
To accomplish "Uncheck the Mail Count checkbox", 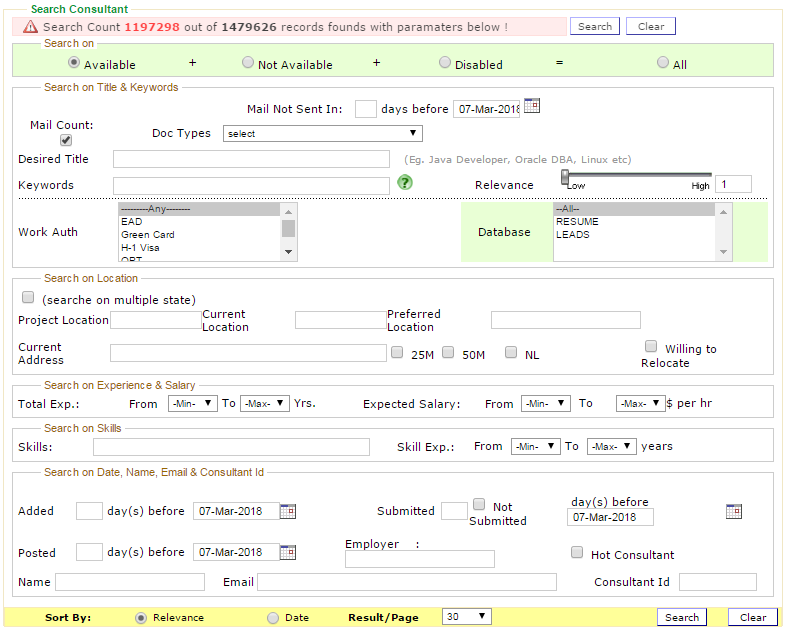I will 66,140.
